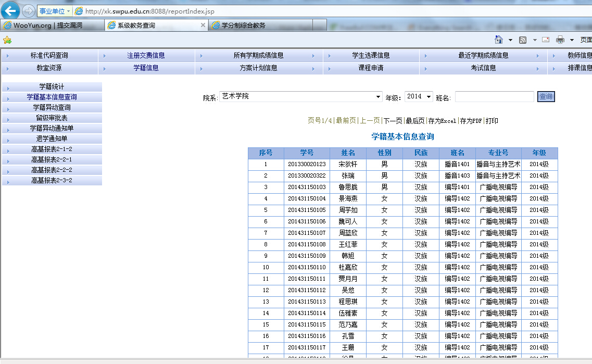Click 存为Excel export link
This screenshot has width=592, height=364.
pyautogui.click(x=442, y=121)
